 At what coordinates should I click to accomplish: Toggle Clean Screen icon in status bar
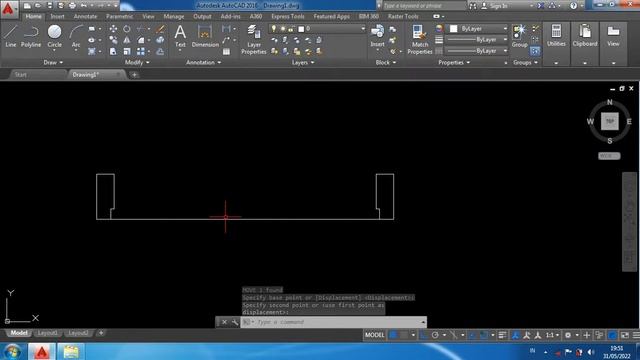click(625, 335)
